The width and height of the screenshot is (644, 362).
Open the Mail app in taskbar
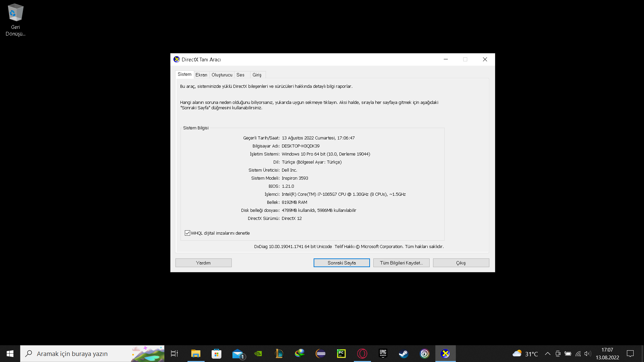tap(238, 354)
